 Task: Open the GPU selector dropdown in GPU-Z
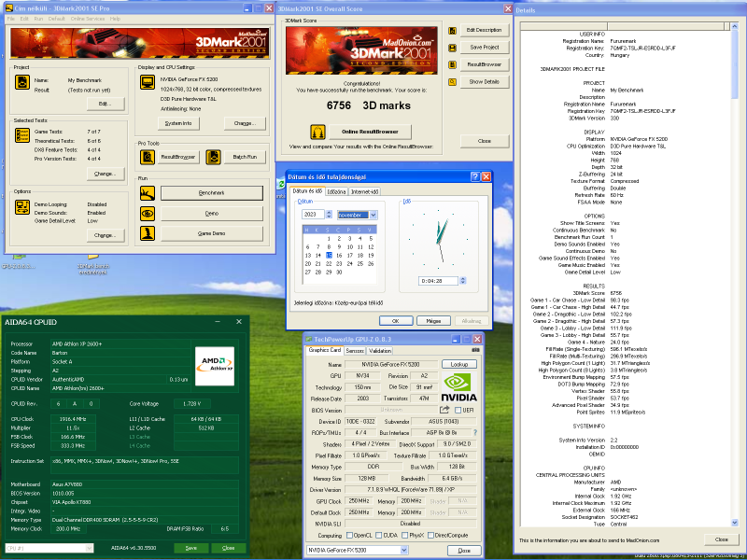coord(404,550)
